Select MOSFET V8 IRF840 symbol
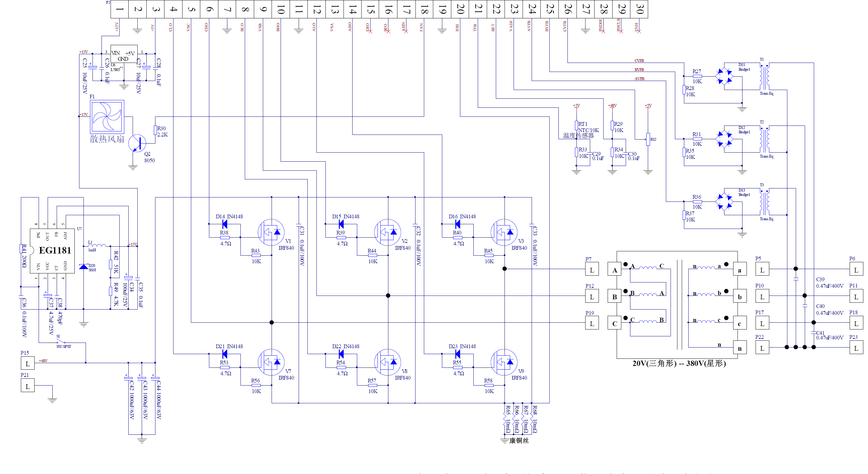868x474 pixels. [387, 362]
